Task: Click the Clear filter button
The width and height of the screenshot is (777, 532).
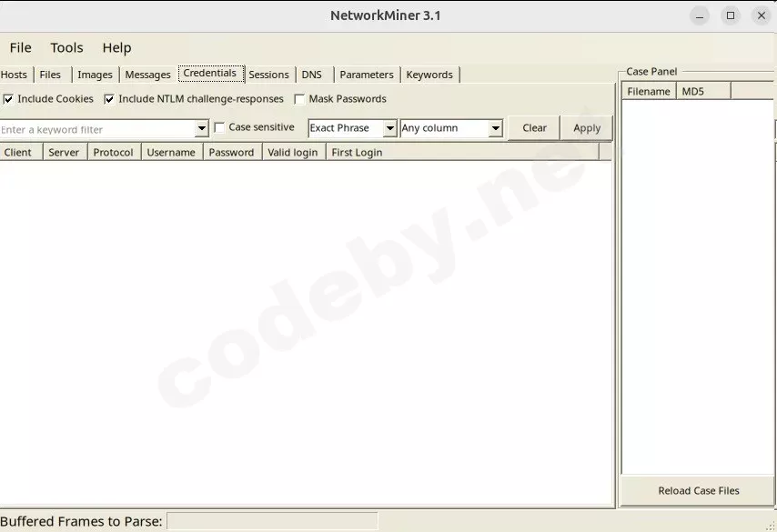Action: [x=534, y=128]
